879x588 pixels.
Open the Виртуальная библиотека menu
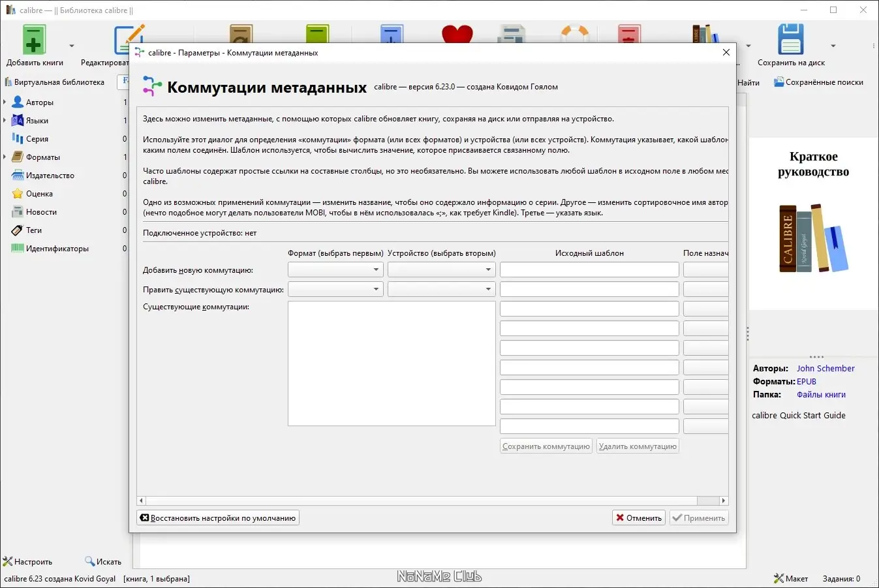click(55, 82)
